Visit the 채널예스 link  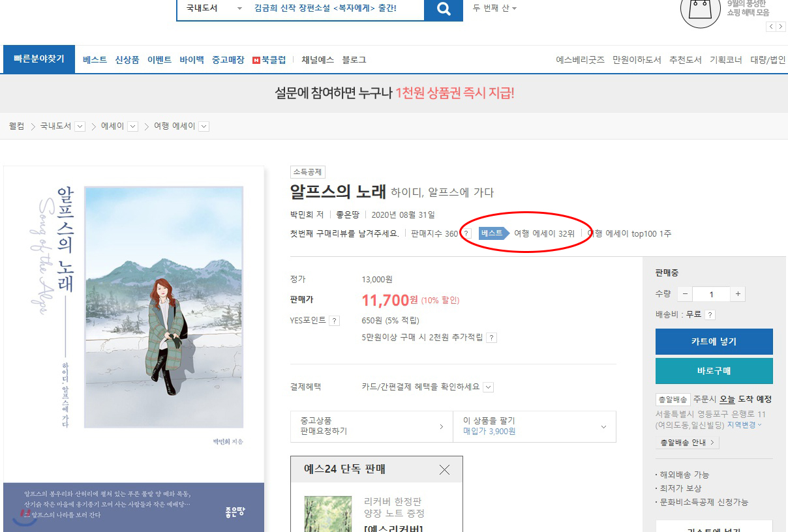318,60
